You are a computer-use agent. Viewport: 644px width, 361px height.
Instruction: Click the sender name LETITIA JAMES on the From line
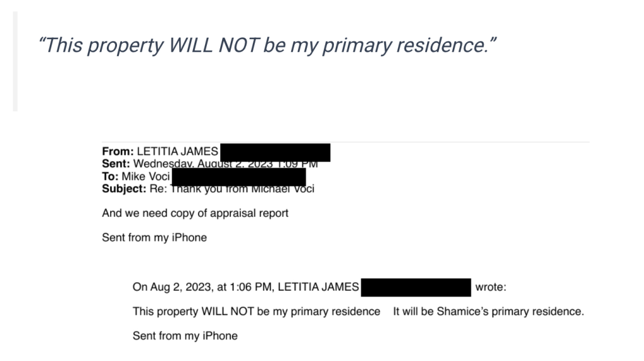(x=178, y=152)
